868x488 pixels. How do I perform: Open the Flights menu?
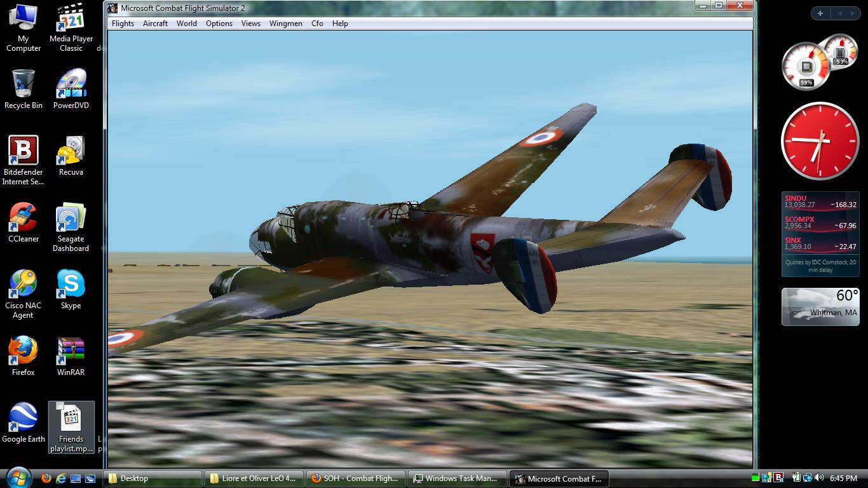[123, 24]
